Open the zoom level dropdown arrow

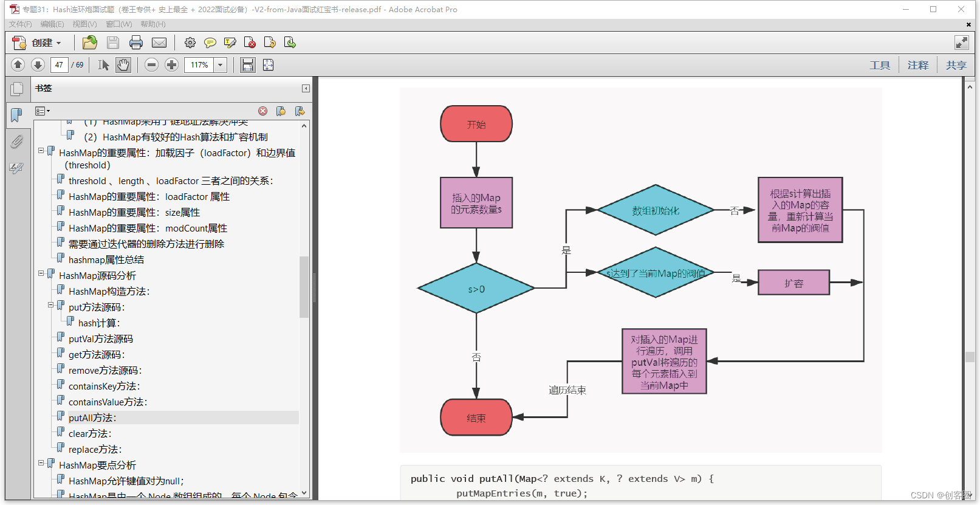(x=221, y=65)
